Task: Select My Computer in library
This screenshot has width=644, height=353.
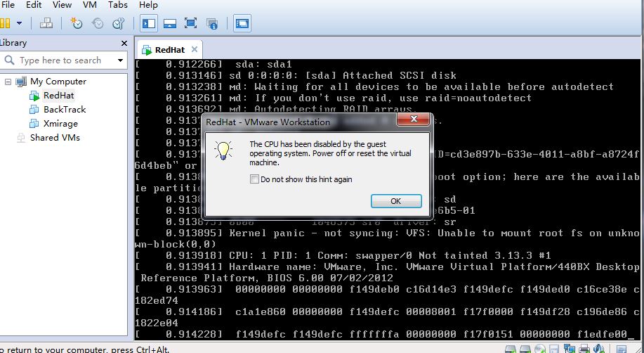Action: (x=58, y=82)
